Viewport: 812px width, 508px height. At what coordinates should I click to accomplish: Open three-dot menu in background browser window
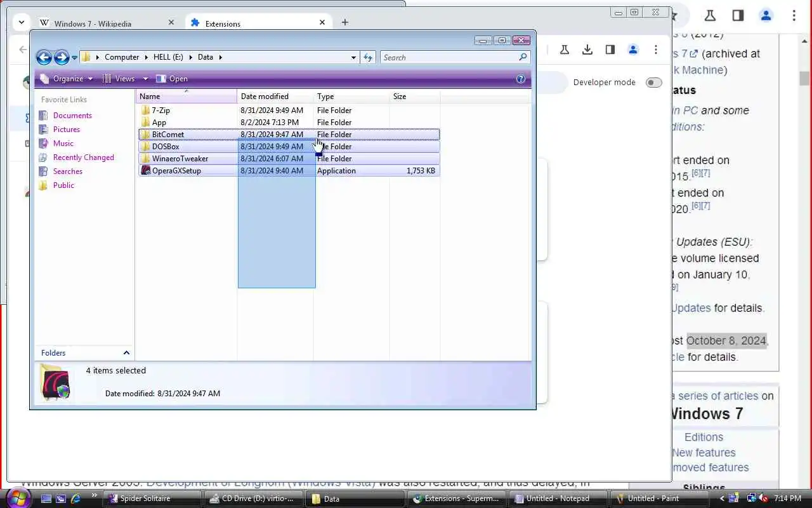794,16
